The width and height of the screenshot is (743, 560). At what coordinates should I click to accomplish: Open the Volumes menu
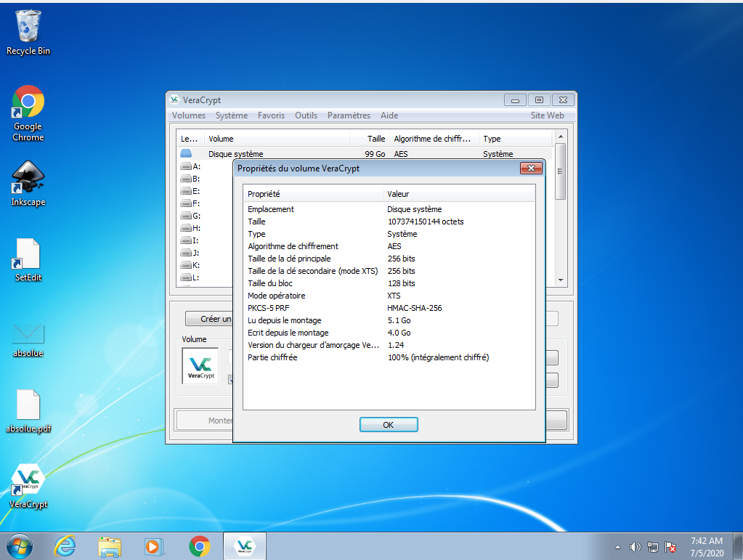189,115
